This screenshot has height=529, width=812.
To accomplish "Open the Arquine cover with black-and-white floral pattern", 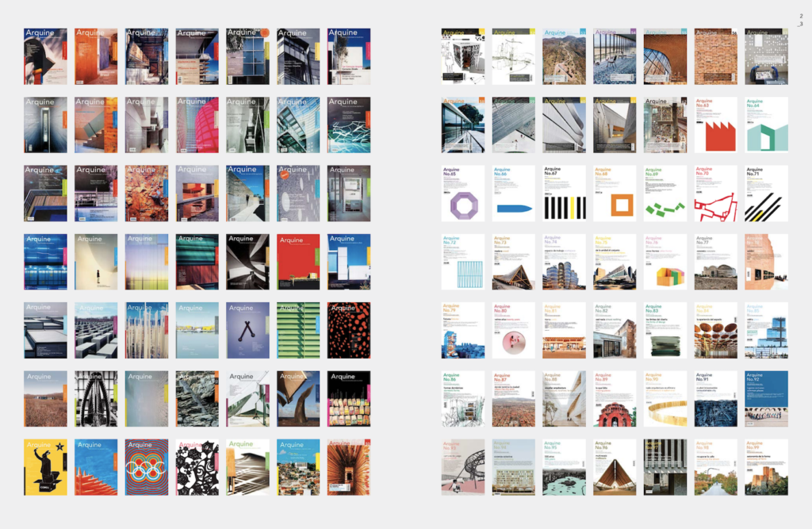I will [x=197, y=467].
